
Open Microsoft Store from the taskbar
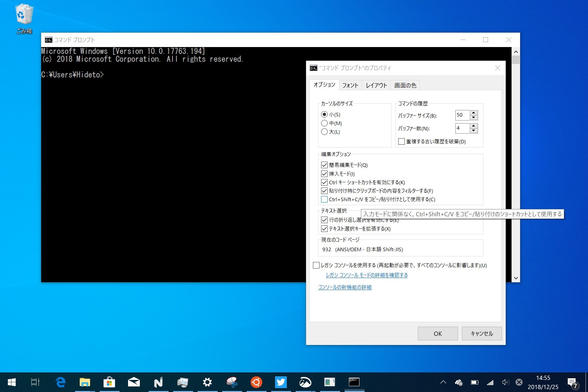tap(109, 382)
